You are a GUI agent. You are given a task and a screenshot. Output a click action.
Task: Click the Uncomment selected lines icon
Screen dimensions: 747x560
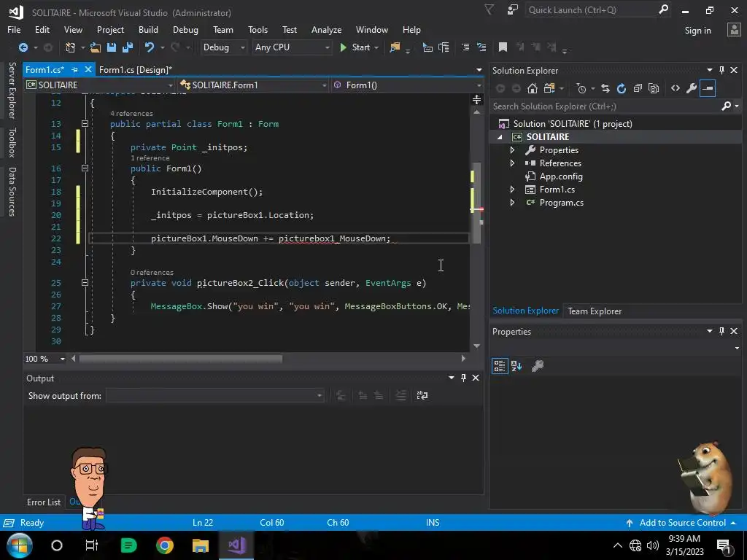(x=481, y=47)
